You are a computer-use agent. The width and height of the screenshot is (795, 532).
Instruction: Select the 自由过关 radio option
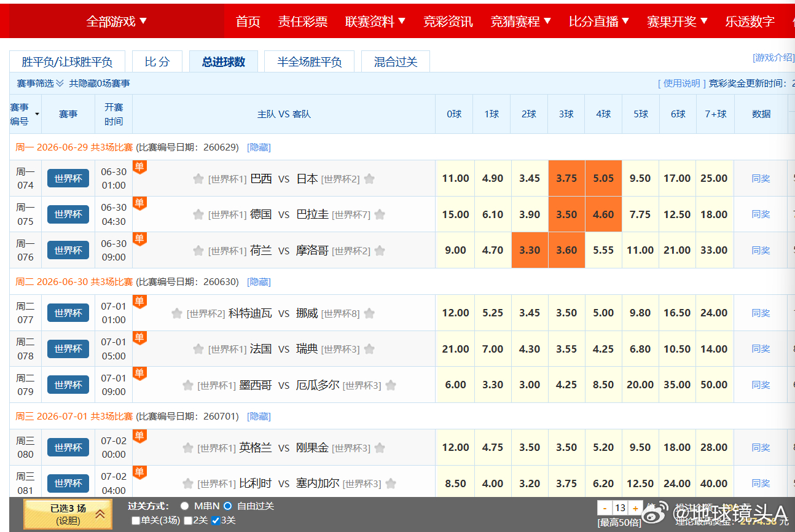click(x=227, y=506)
